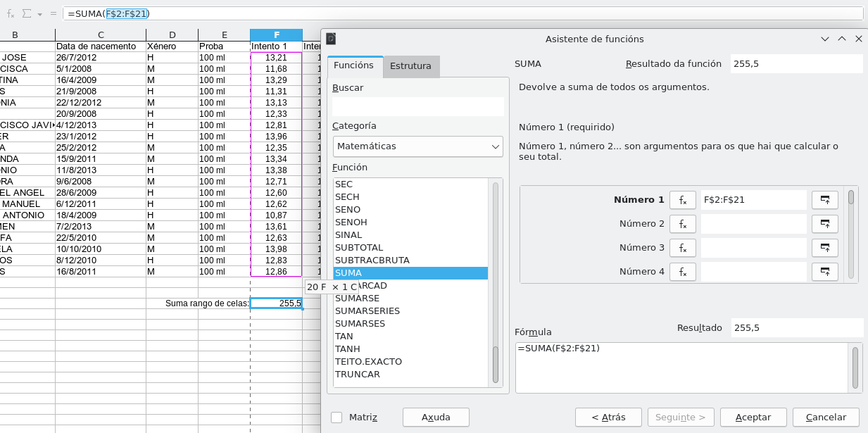The image size is (868, 433).
Task: Click the dialog roll-down chevron in title bar
Action: pyautogui.click(x=825, y=39)
